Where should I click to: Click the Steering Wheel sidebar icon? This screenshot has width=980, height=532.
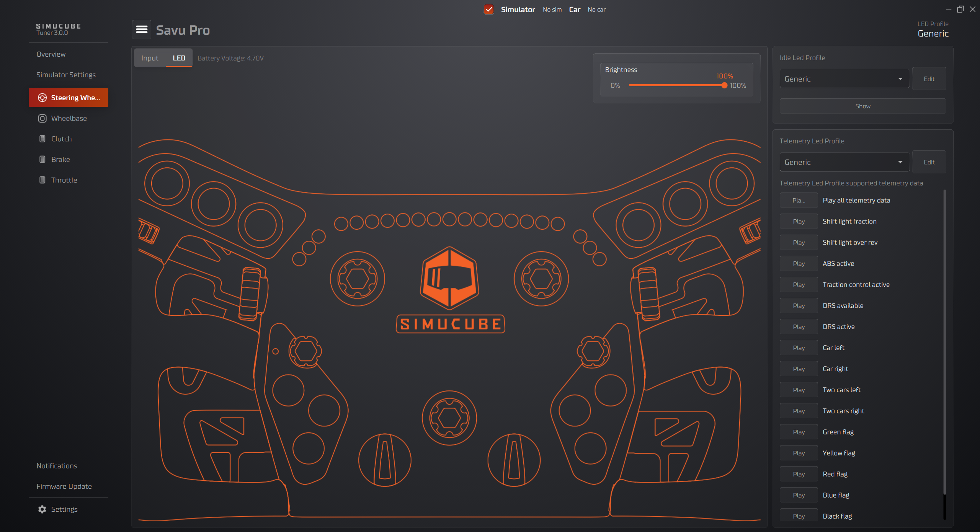click(42, 98)
